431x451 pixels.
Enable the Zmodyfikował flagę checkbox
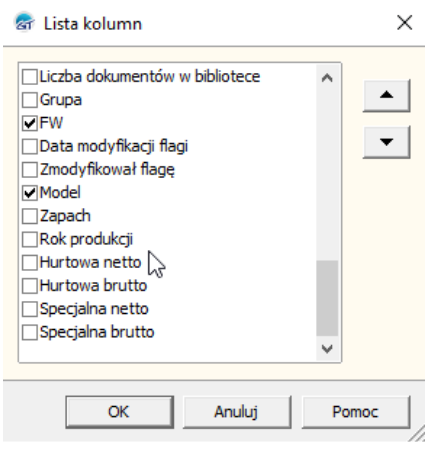click(30, 169)
